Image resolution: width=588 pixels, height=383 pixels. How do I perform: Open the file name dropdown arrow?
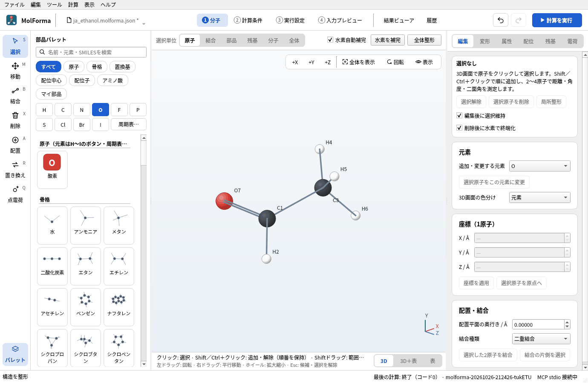pos(144,24)
